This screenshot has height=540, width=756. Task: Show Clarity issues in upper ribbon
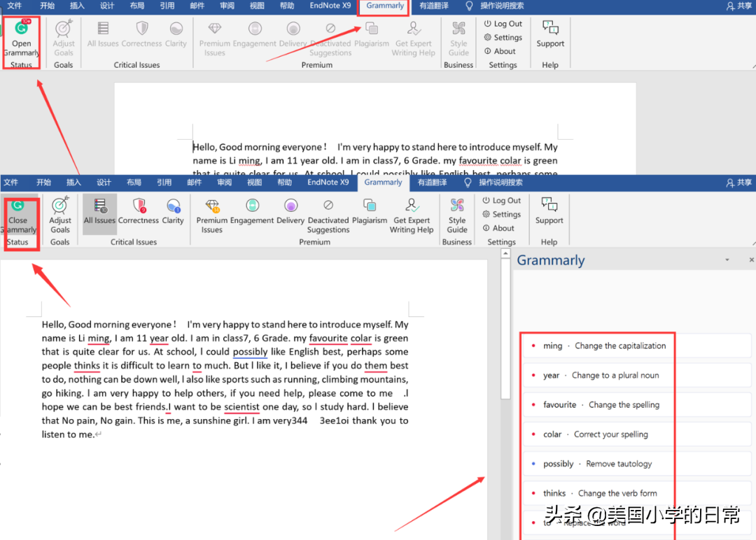[176, 34]
